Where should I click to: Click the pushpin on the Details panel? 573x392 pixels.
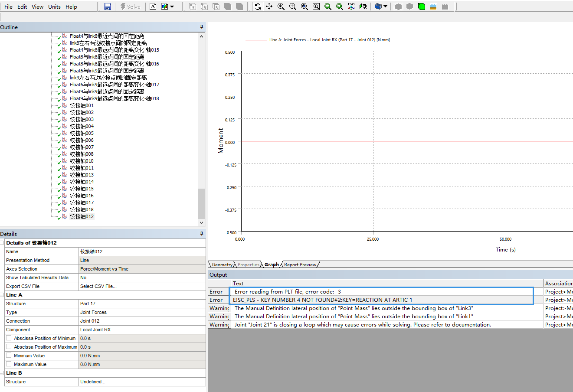201,234
